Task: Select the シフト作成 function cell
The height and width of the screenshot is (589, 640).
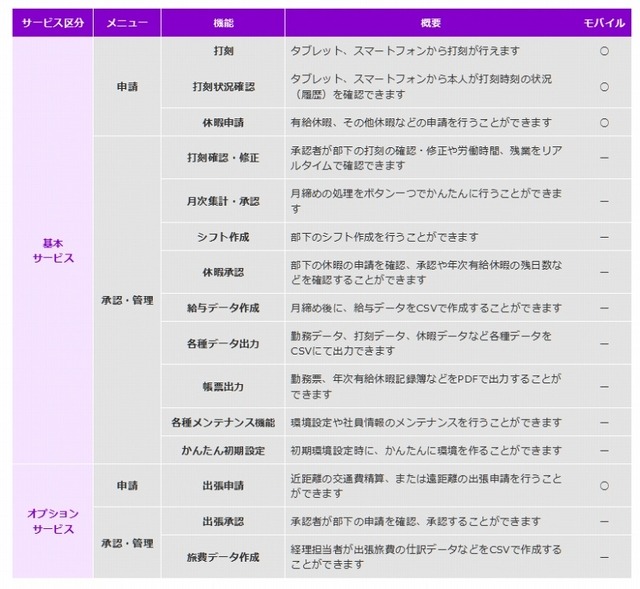Action: [223, 237]
